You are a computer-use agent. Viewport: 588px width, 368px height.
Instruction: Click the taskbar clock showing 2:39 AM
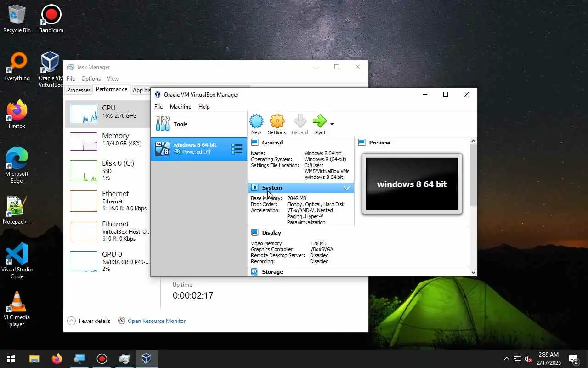(548, 359)
